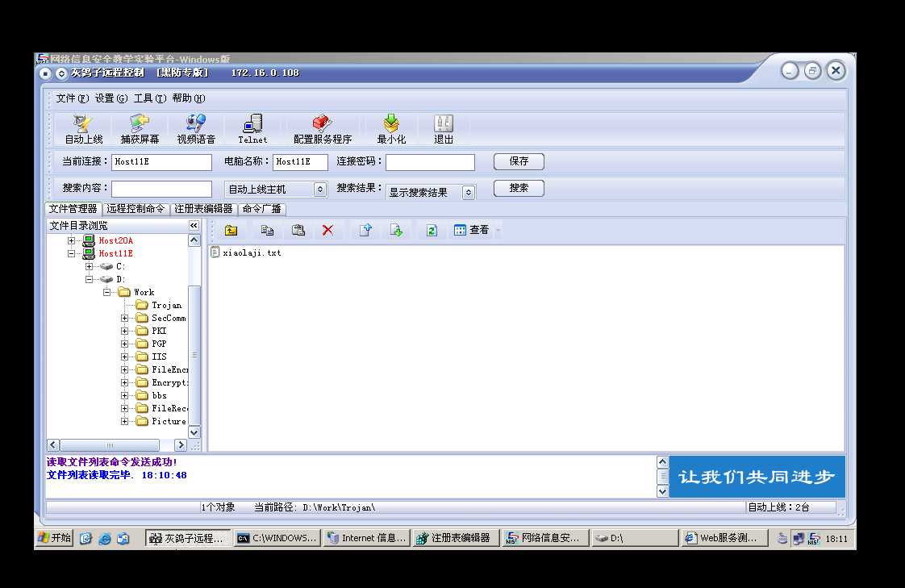Click the 开始 Start button
This screenshot has width=905, height=588.
coord(54,538)
